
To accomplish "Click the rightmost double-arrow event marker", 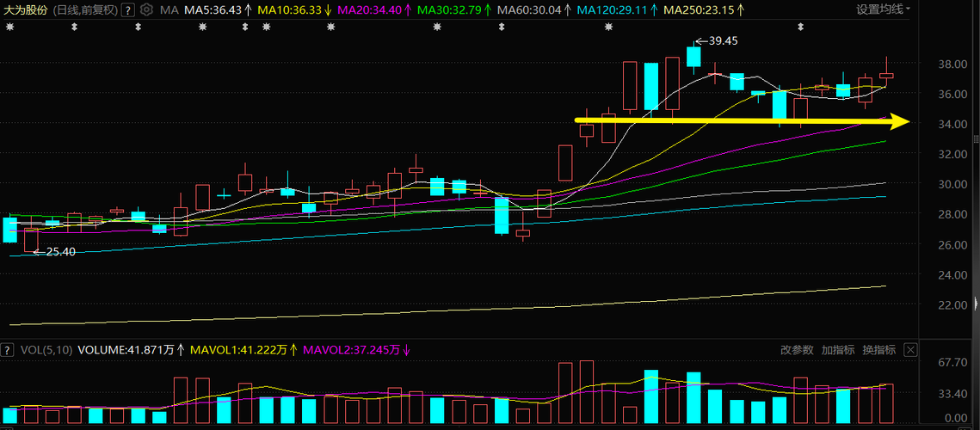I will 800,27.
